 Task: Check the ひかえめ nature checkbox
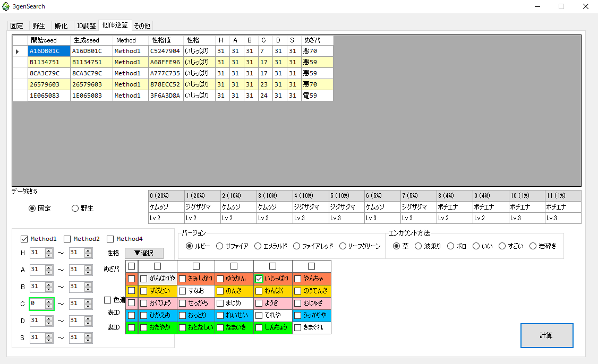tap(144, 316)
